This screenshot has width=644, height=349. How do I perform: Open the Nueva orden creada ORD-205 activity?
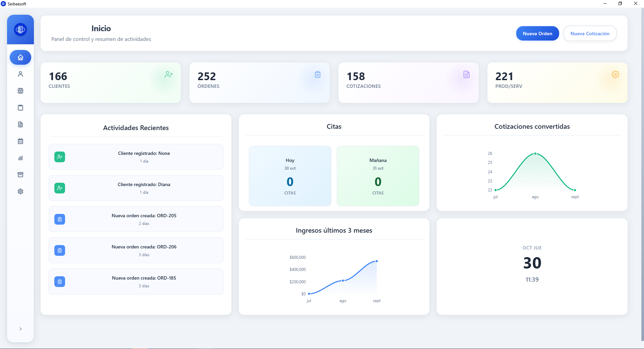(x=136, y=219)
